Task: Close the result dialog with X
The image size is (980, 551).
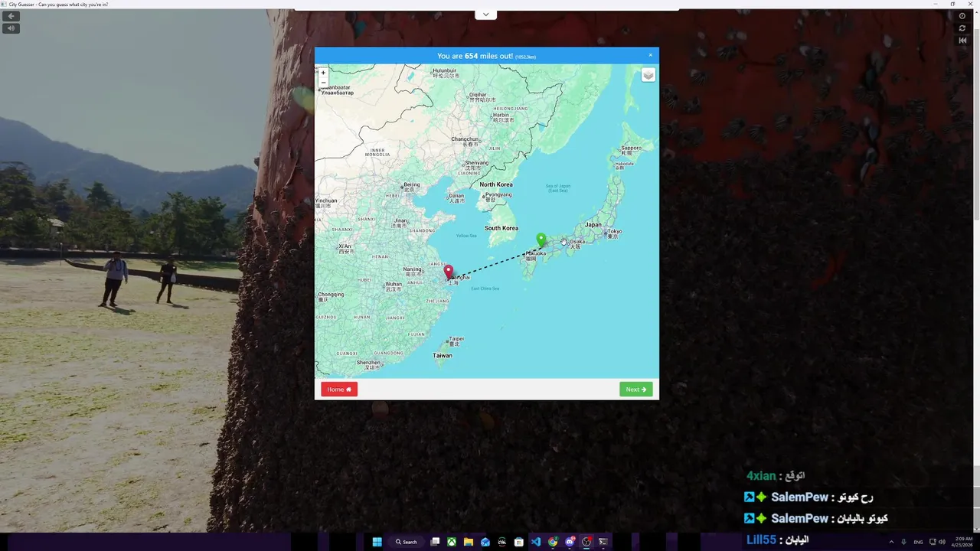Action: (651, 55)
